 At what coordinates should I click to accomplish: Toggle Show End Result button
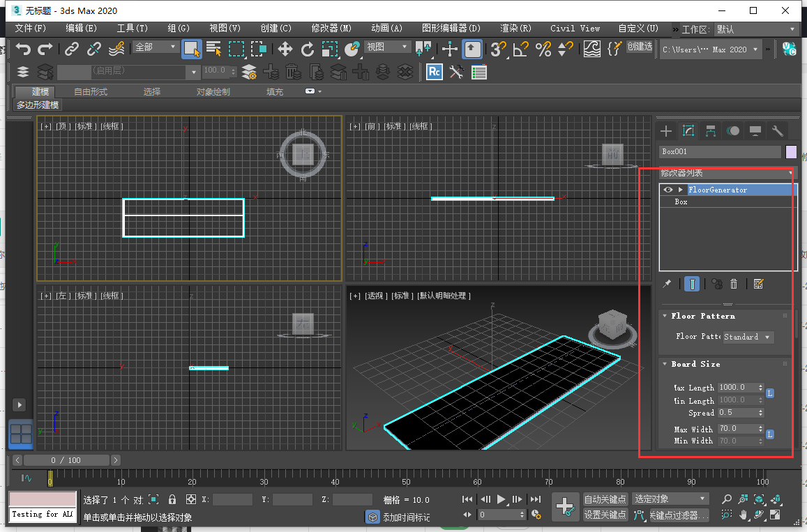692,284
